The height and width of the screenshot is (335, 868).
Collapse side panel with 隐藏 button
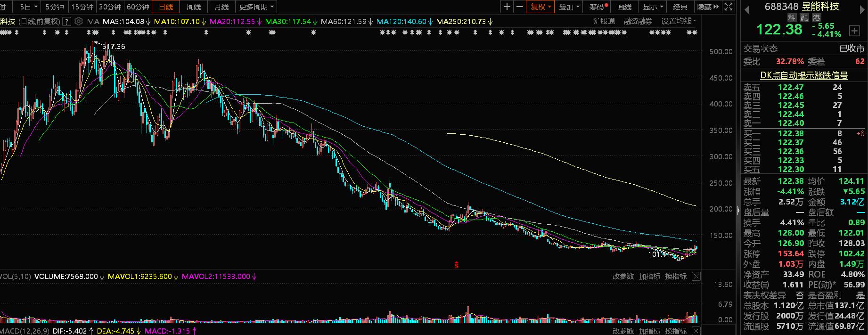[x=708, y=7]
